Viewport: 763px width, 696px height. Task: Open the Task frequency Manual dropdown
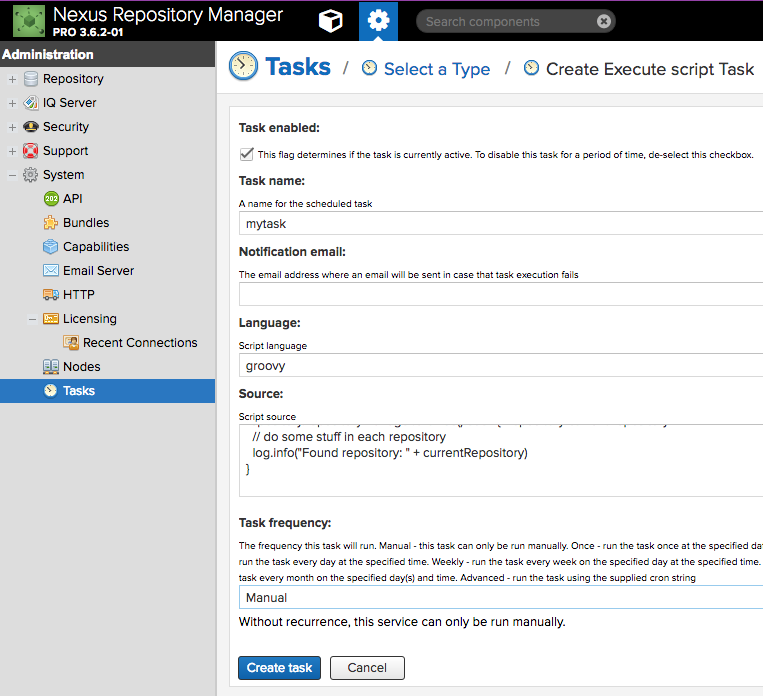click(500, 598)
